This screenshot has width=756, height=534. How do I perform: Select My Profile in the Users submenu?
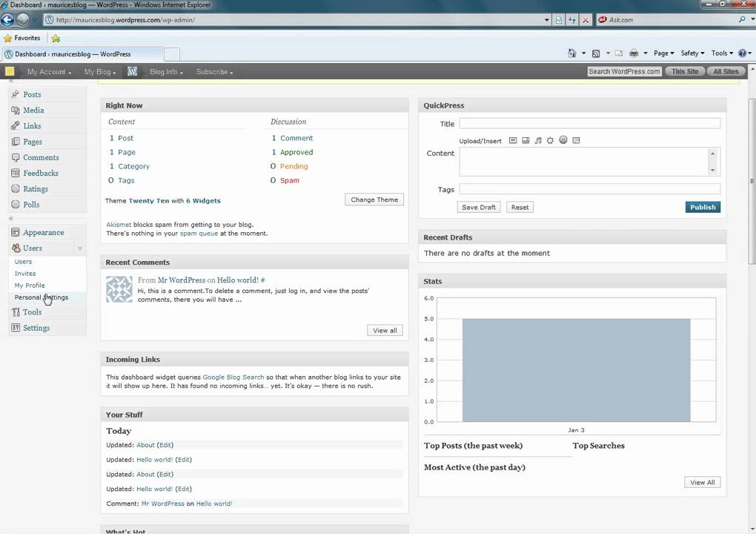(30, 286)
